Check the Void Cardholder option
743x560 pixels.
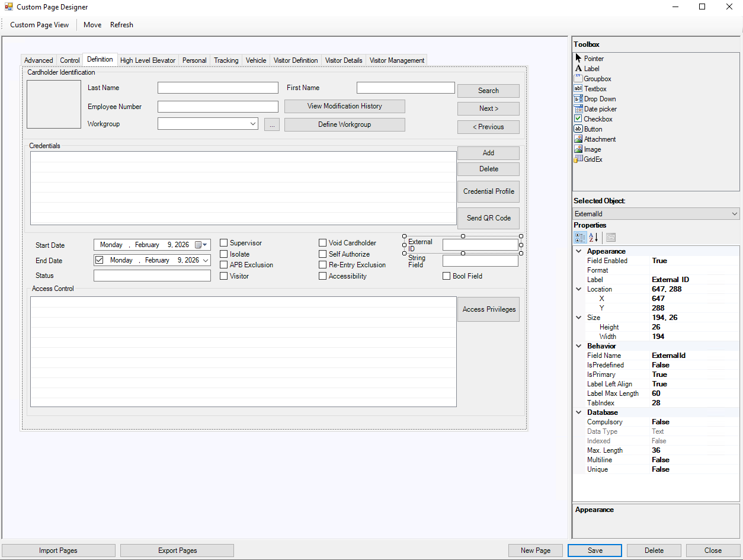322,242
